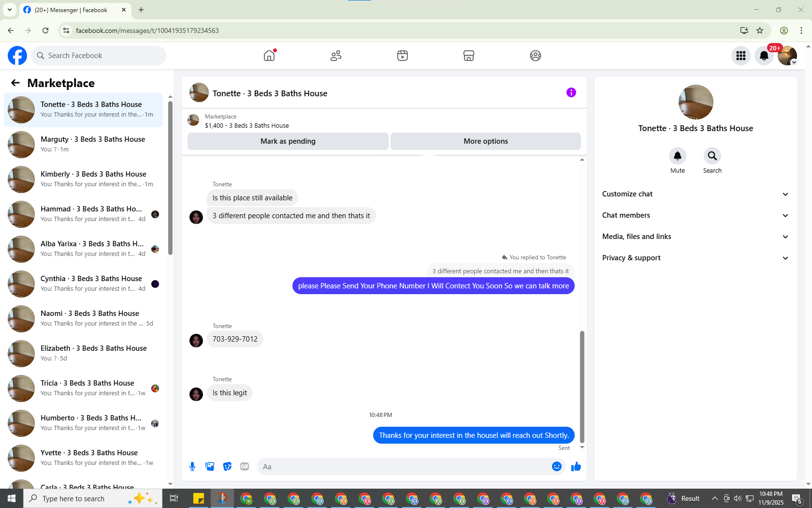Open Alba Yarixa's conversation
Viewport: 812px width, 508px height.
(83, 249)
